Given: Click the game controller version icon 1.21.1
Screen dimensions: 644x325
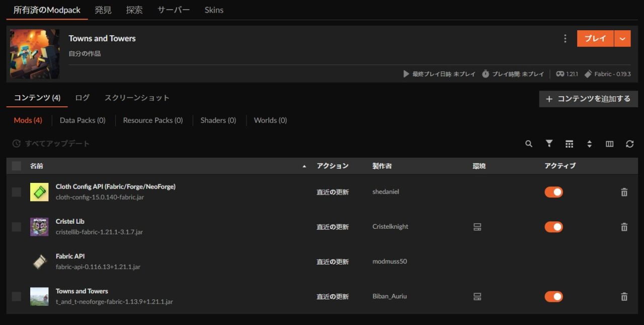Looking at the screenshot, I should [x=560, y=74].
